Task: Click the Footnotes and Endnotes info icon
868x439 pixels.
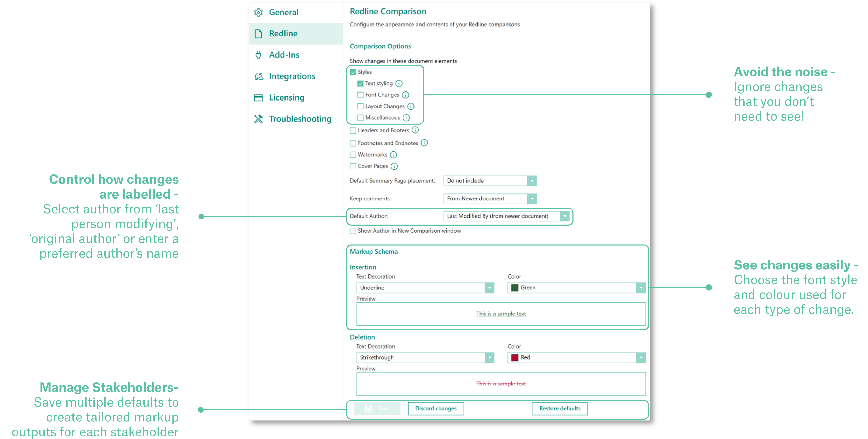Action: tap(424, 143)
